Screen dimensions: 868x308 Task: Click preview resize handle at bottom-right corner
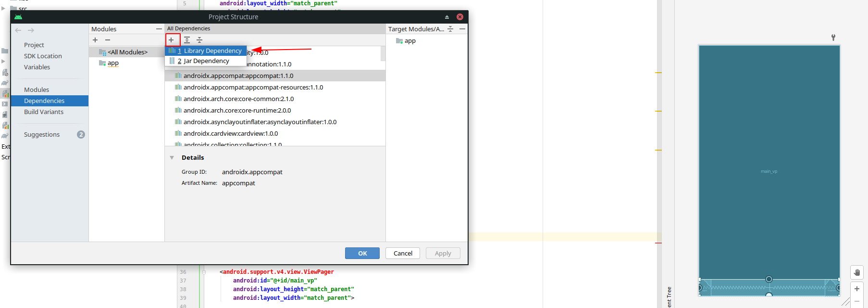pos(846,302)
